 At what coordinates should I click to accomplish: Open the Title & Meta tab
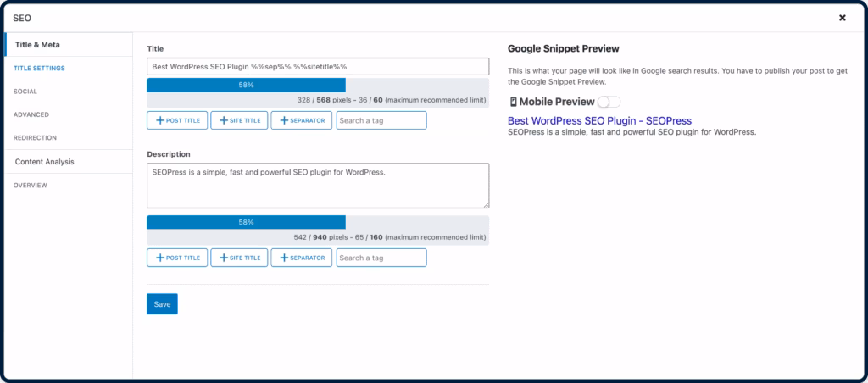(x=38, y=44)
